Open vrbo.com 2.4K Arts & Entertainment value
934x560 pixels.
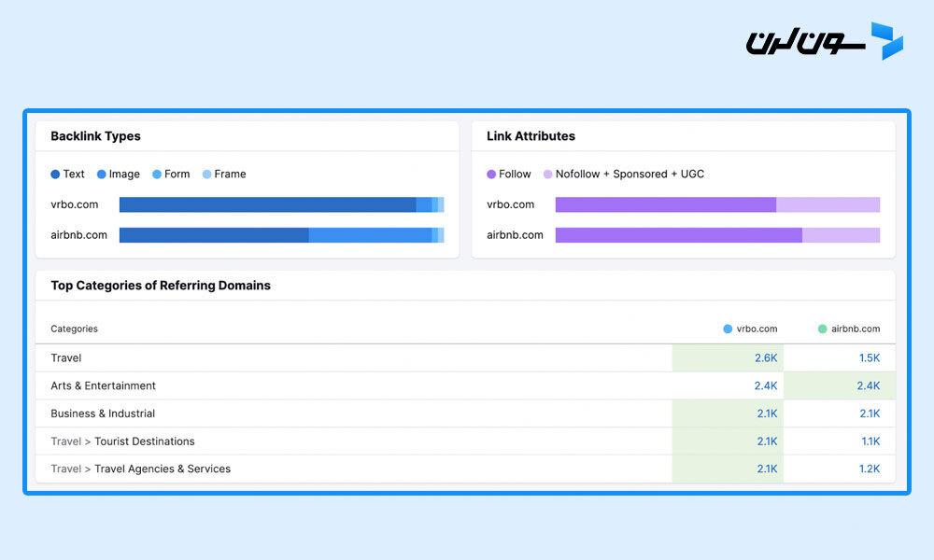[766, 385]
